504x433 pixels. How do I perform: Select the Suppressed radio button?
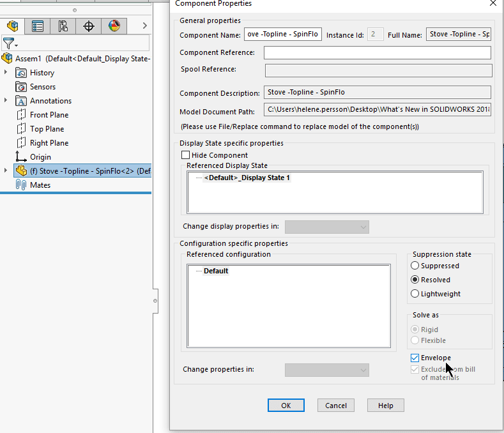tap(415, 266)
